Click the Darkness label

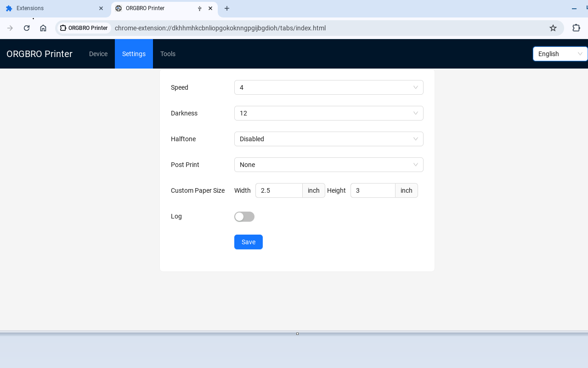(184, 113)
